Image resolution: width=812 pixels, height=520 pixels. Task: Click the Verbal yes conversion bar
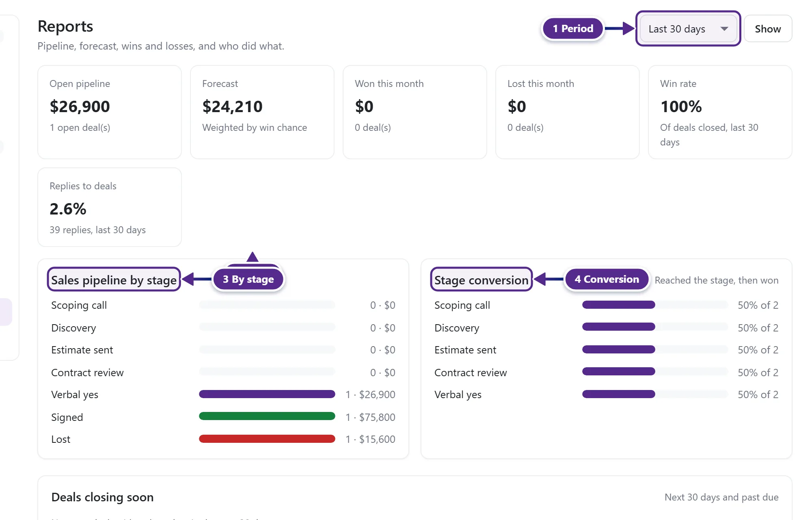655,394
